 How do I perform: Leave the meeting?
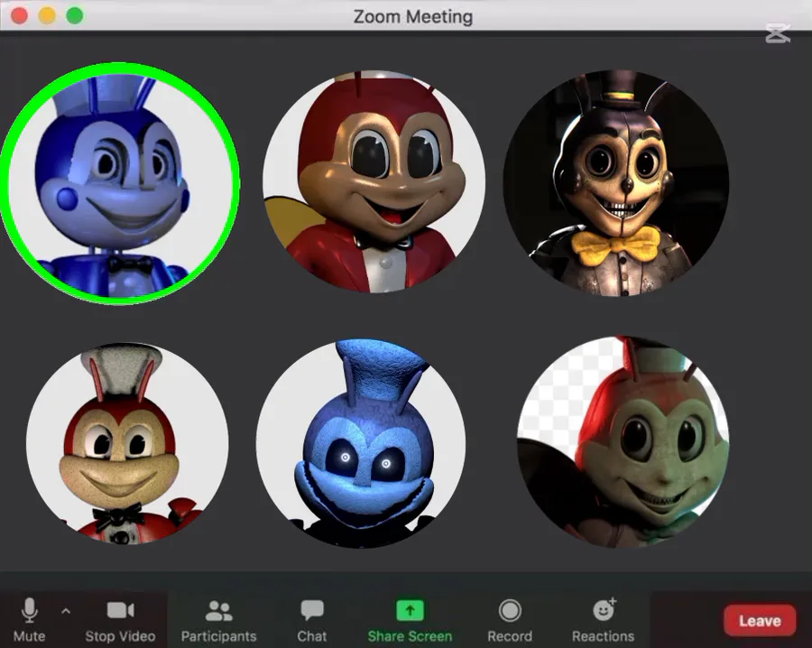click(x=760, y=620)
